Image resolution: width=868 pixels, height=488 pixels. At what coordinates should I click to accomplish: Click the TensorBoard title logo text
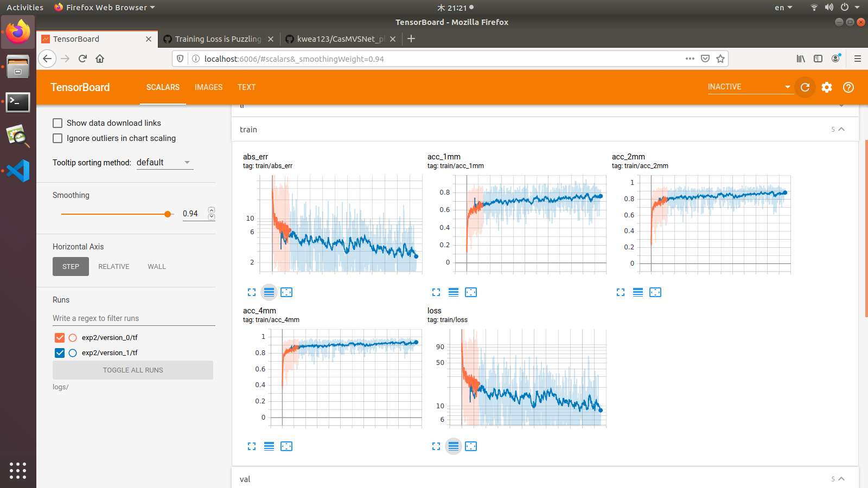click(80, 87)
